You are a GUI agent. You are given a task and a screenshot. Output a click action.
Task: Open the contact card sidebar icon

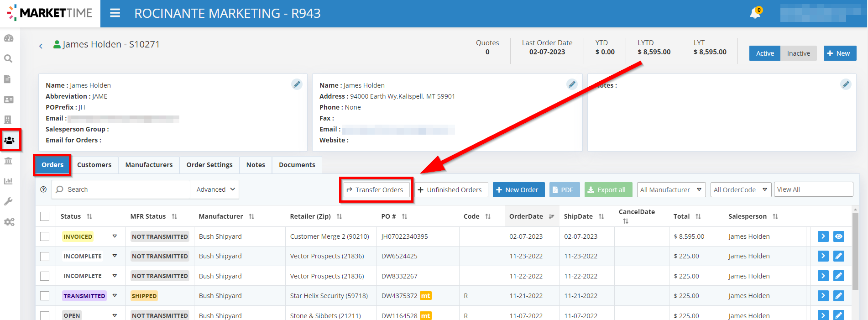pos(9,100)
